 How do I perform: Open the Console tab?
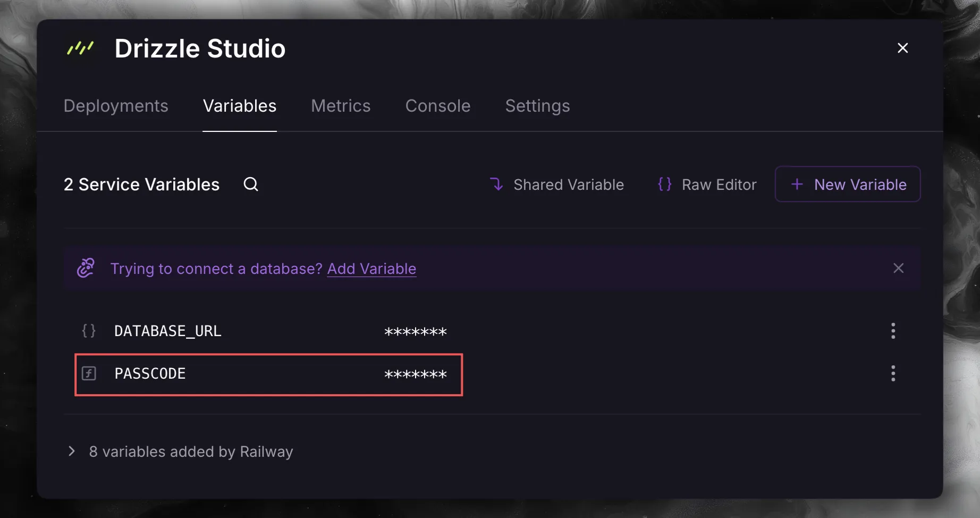click(x=438, y=106)
